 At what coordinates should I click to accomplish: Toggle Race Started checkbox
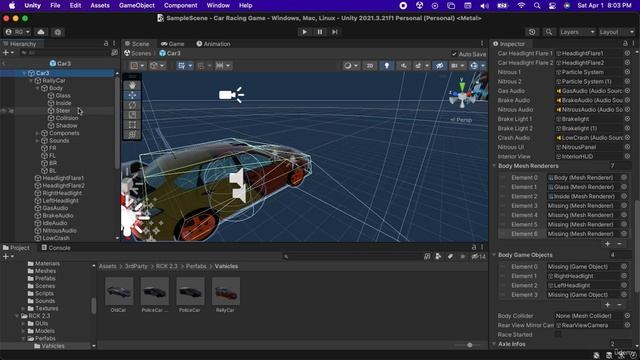click(x=558, y=334)
